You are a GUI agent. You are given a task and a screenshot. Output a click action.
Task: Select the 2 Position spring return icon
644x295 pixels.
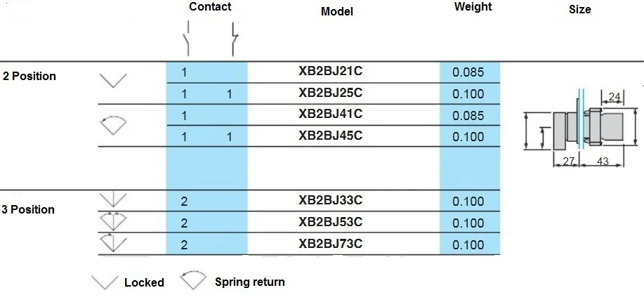(x=113, y=125)
